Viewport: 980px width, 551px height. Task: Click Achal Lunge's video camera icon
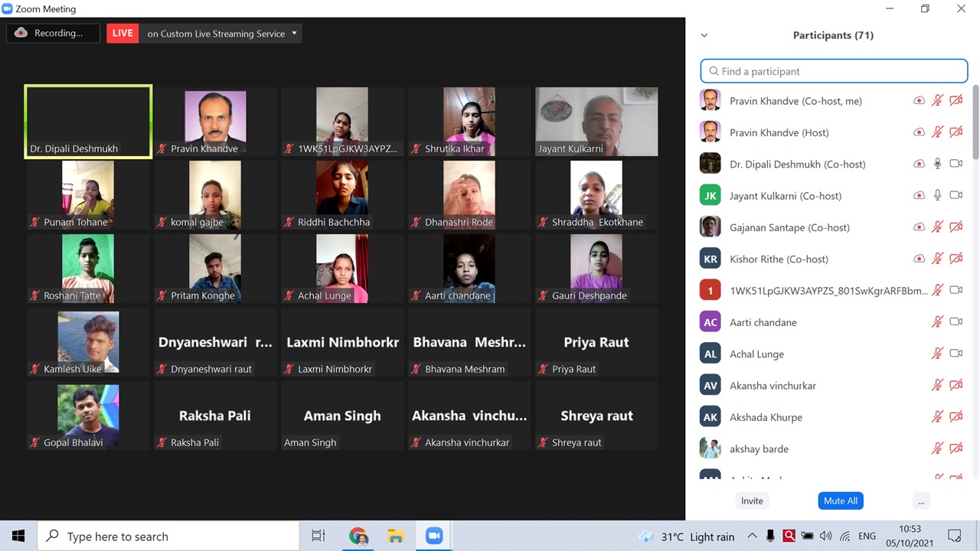tap(955, 354)
